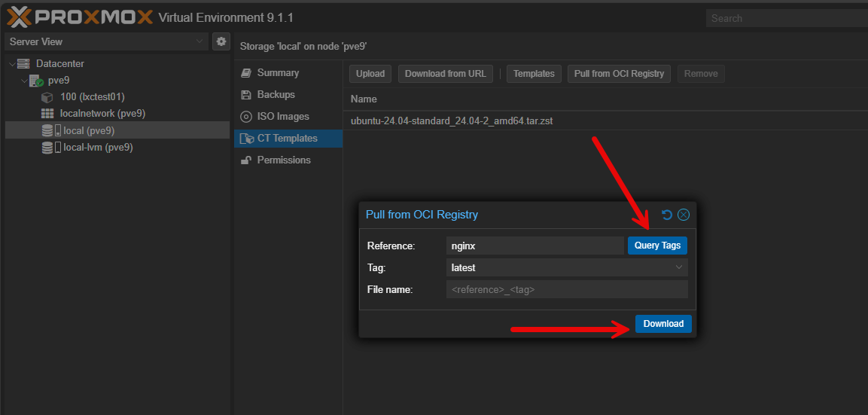Collapse the pve9 tree node
The height and width of the screenshot is (415, 868).
pyautogui.click(x=23, y=81)
